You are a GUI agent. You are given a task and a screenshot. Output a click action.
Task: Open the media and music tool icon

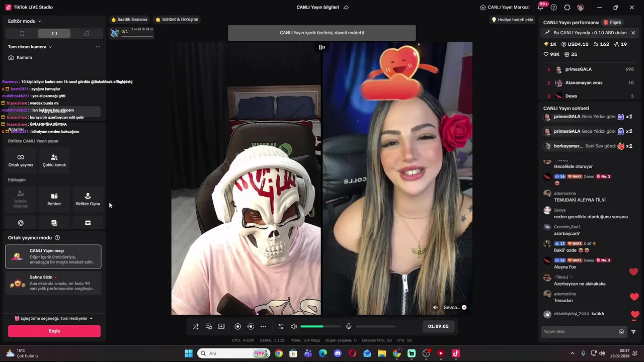click(x=208, y=326)
